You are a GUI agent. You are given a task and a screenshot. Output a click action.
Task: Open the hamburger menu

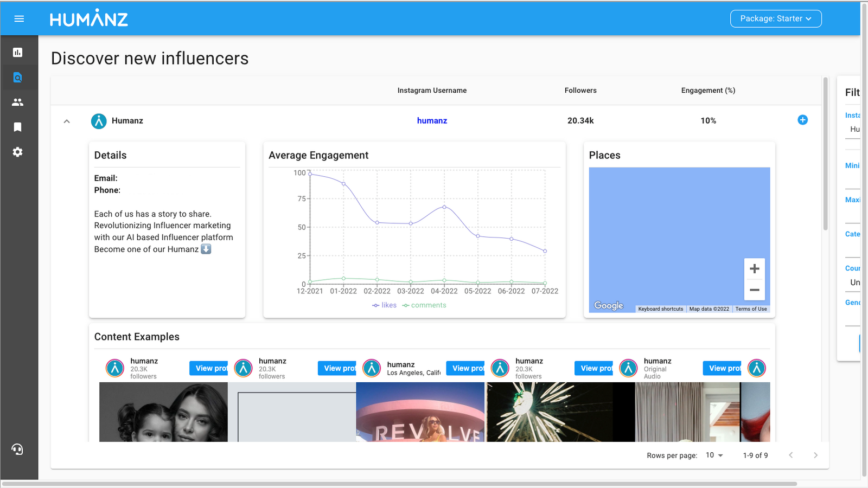point(19,18)
